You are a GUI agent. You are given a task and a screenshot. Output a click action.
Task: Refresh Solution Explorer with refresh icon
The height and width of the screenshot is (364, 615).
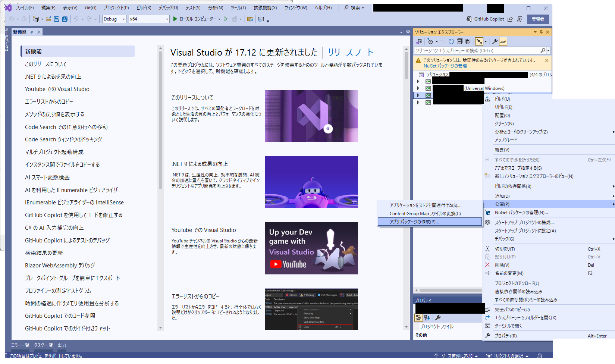point(451,41)
